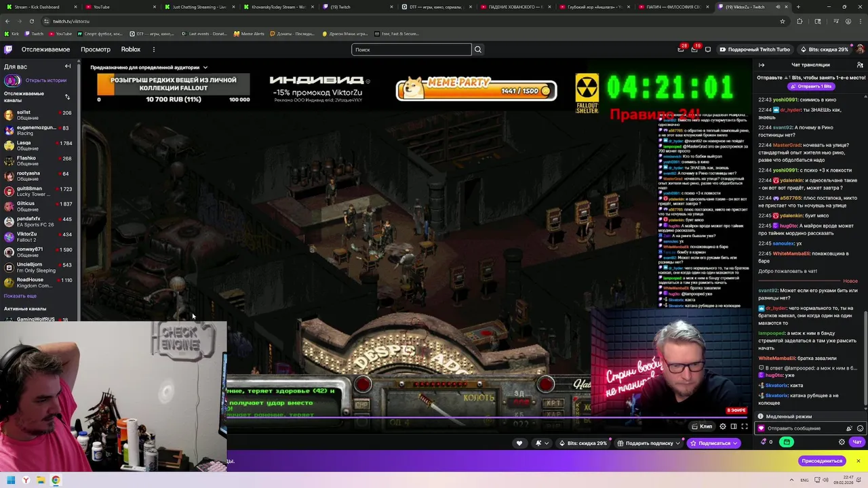Close the bottom purple banner

coord(858,461)
